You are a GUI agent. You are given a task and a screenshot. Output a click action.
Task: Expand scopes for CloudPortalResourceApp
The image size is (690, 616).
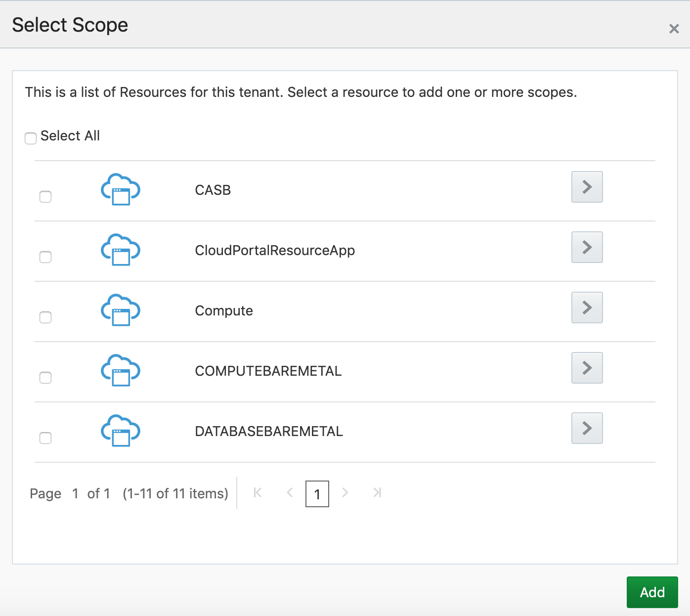(587, 247)
